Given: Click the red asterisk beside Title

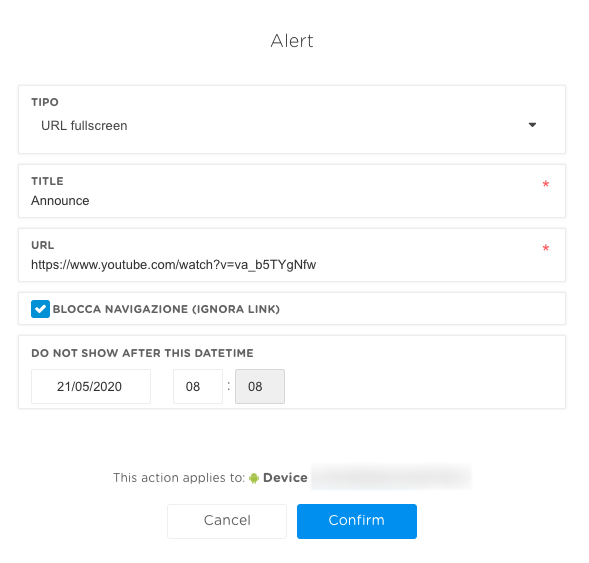Looking at the screenshot, I should [546, 184].
